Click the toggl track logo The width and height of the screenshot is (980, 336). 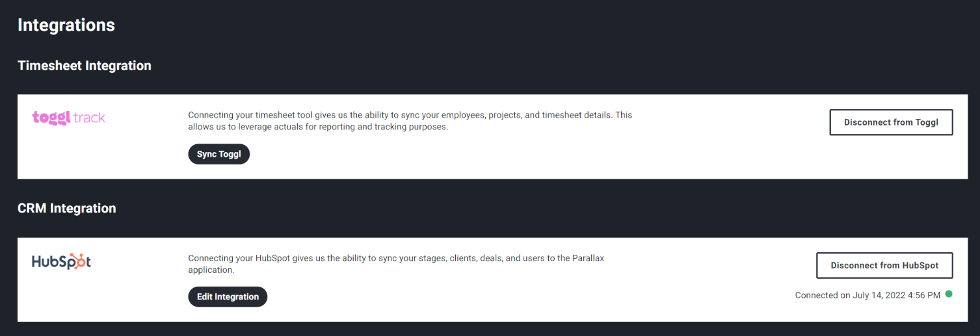pyautogui.click(x=69, y=118)
